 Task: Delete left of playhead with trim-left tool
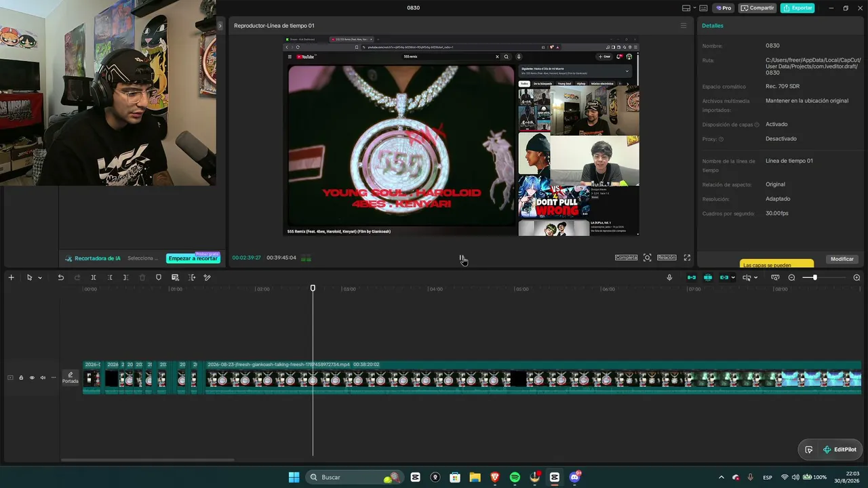coord(110,277)
